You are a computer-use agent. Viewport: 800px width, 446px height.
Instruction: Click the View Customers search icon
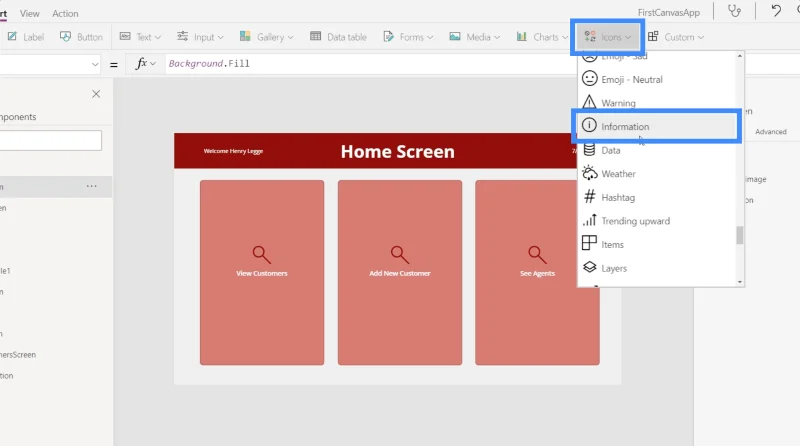(x=261, y=254)
